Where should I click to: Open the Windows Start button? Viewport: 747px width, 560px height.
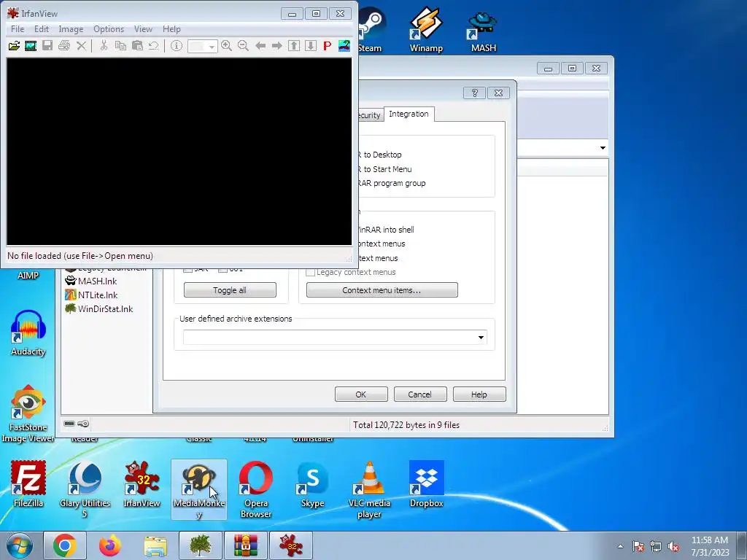pos(19,545)
